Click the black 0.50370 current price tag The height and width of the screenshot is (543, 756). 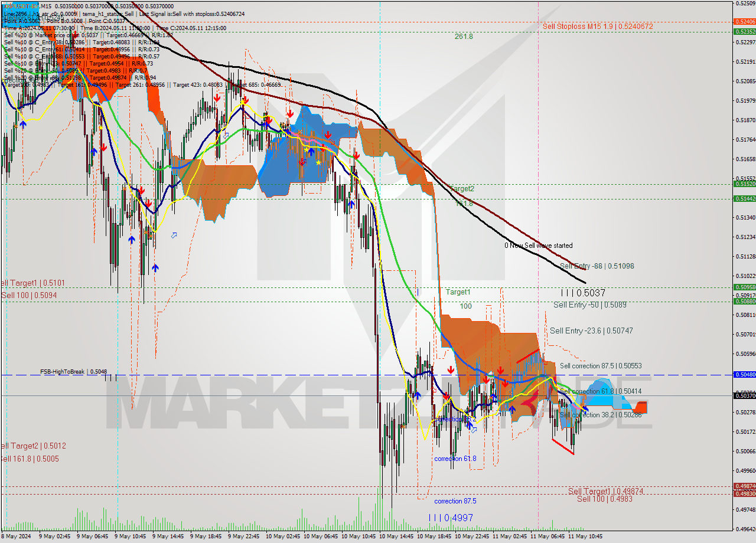pos(744,395)
